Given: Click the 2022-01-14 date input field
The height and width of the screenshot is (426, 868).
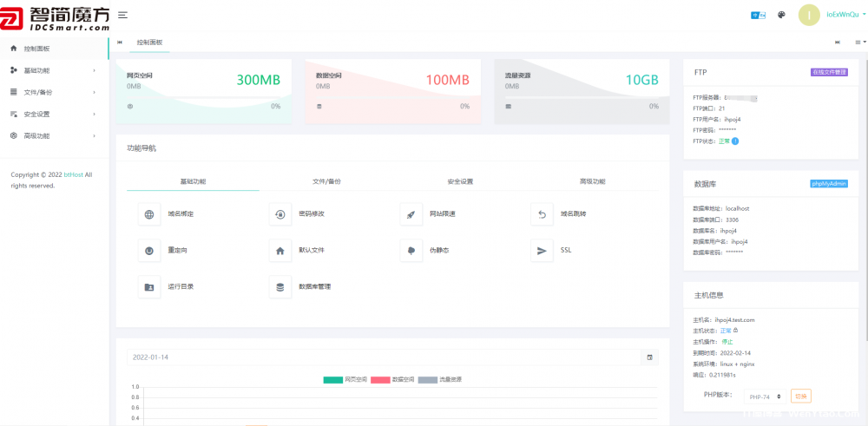Looking at the screenshot, I should 382,357.
